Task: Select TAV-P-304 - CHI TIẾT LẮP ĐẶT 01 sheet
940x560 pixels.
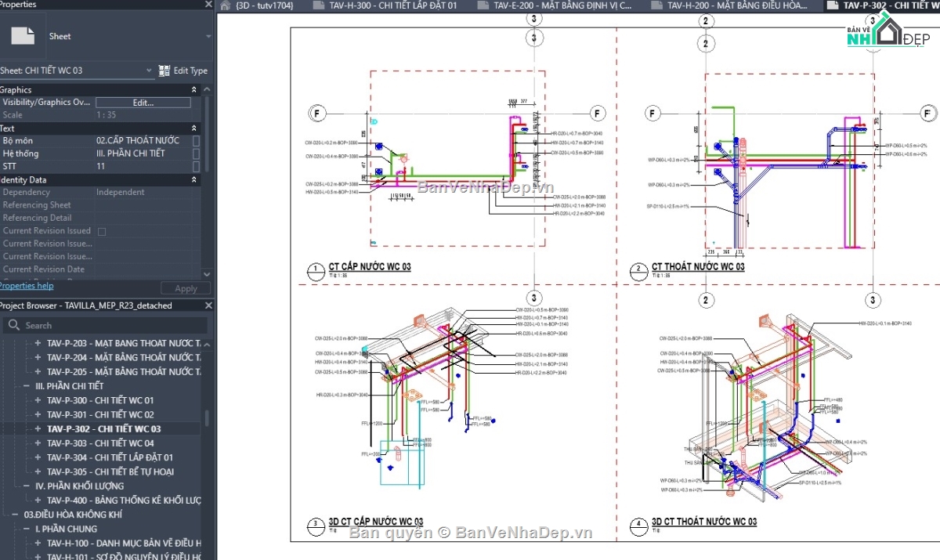Action: (x=110, y=457)
